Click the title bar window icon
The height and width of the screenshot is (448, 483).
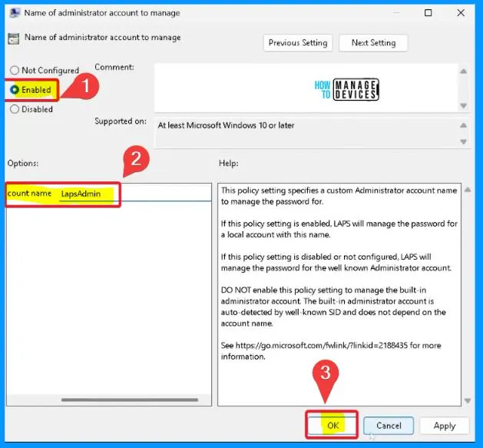pos(15,13)
